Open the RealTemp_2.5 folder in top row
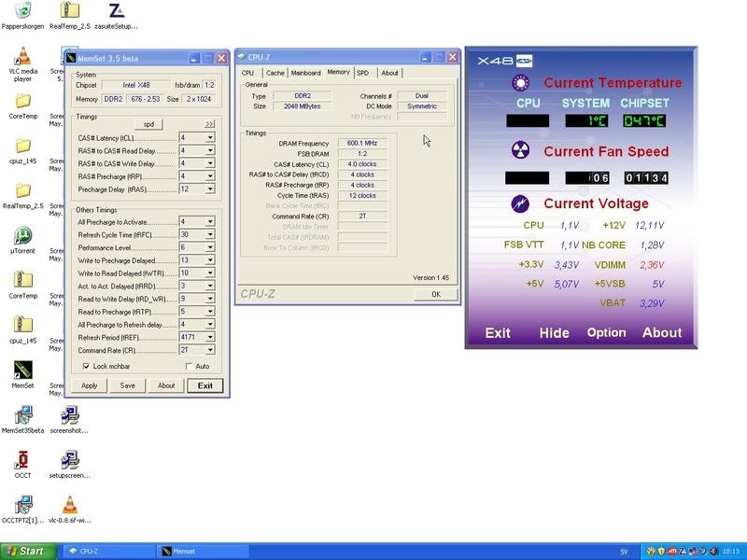747x560 pixels. pos(69,11)
